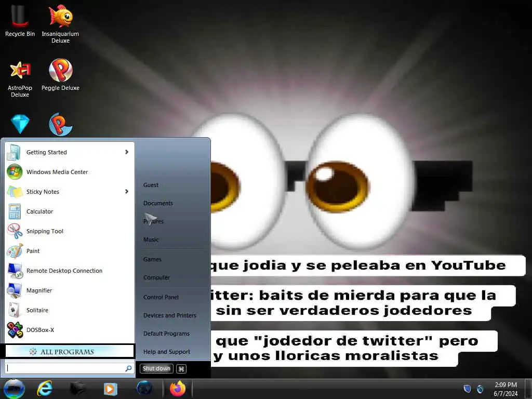Open Games from Start menu
Screen dimensions: 532x399
pyautogui.click(x=152, y=259)
